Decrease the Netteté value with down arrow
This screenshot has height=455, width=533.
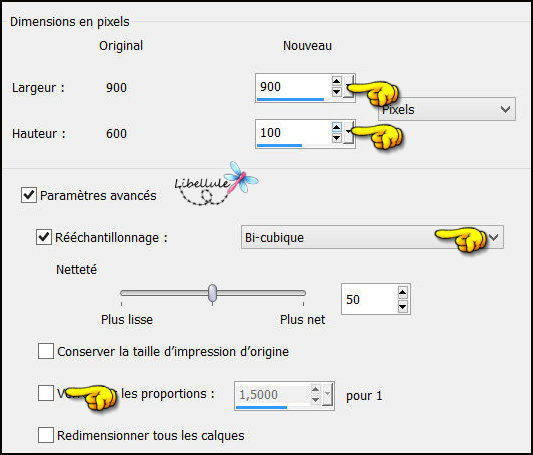tap(402, 307)
